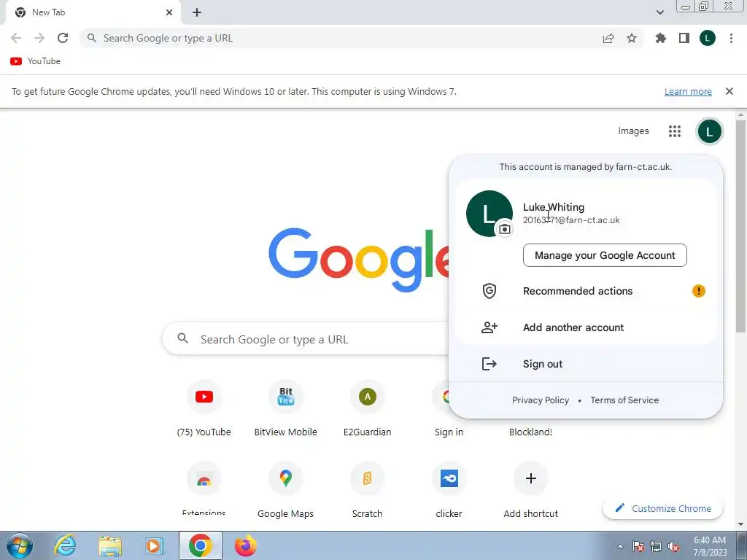
Task: Open the clicker shortcut
Action: coord(449,491)
